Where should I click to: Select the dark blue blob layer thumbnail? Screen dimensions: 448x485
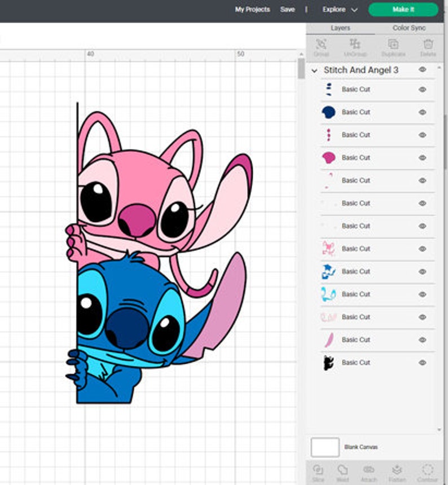click(x=328, y=112)
